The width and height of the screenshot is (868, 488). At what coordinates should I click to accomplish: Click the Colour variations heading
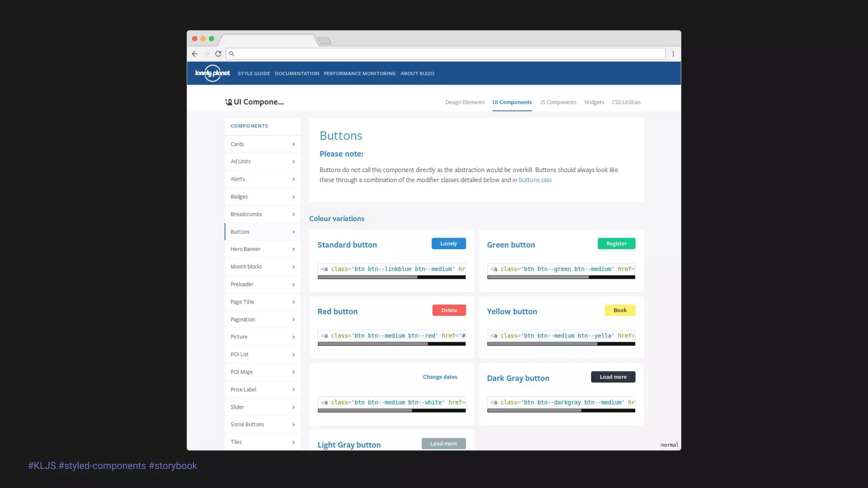point(337,219)
